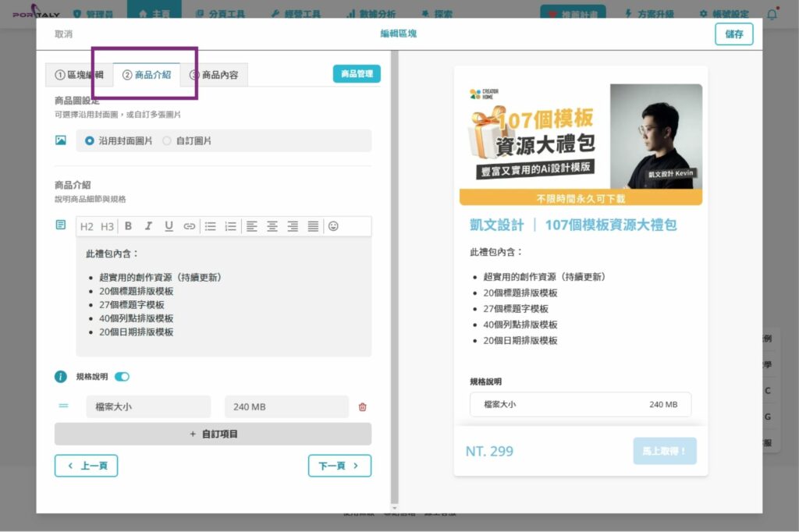Click inside the product description text area
This screenshot has height=532, width=799.
tap(224, 296)
